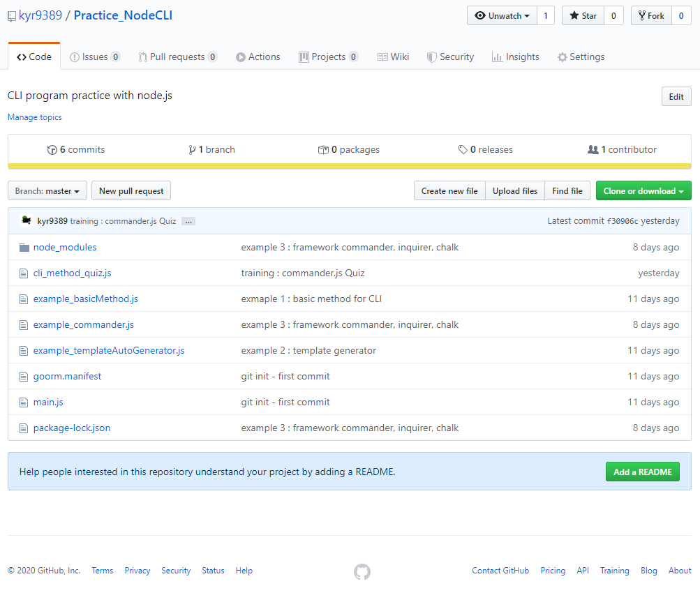700x602 pixels.
Task: Open commit message 'example 2 : template generator'
Action: (x=308, y=351)
